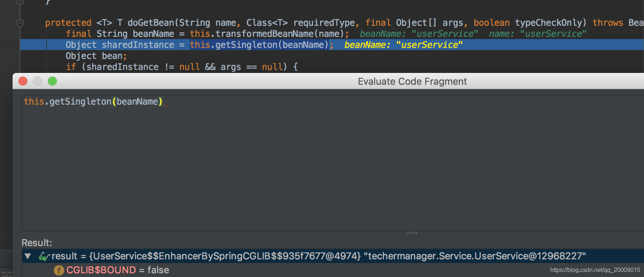
Task: Click the Result: label
Action: point(37,243)
